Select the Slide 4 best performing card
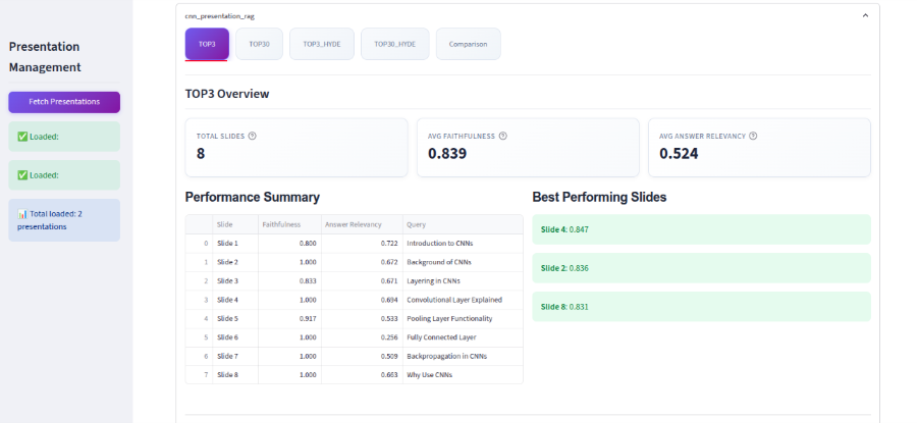This screenshot has width=918, height=423. (x=701, y=230)
